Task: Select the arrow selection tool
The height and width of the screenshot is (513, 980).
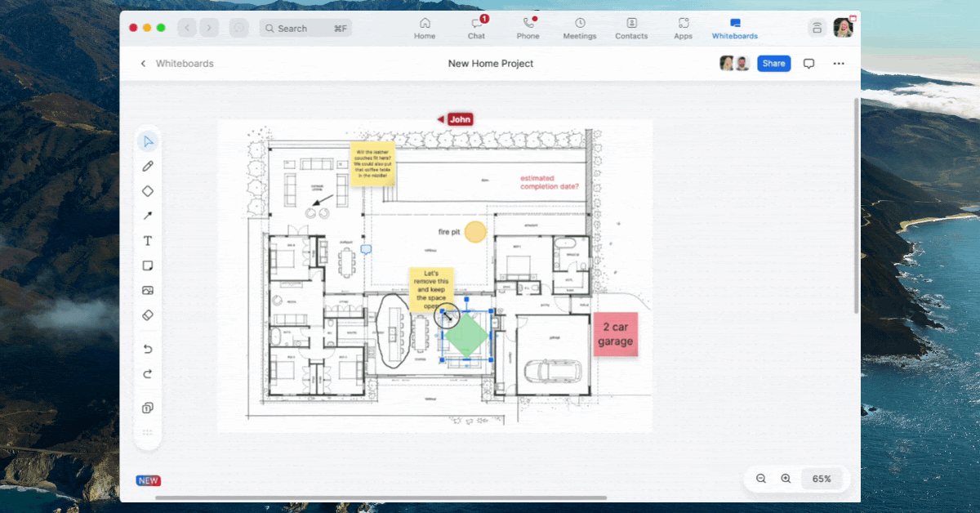Action: coord(148,141)
